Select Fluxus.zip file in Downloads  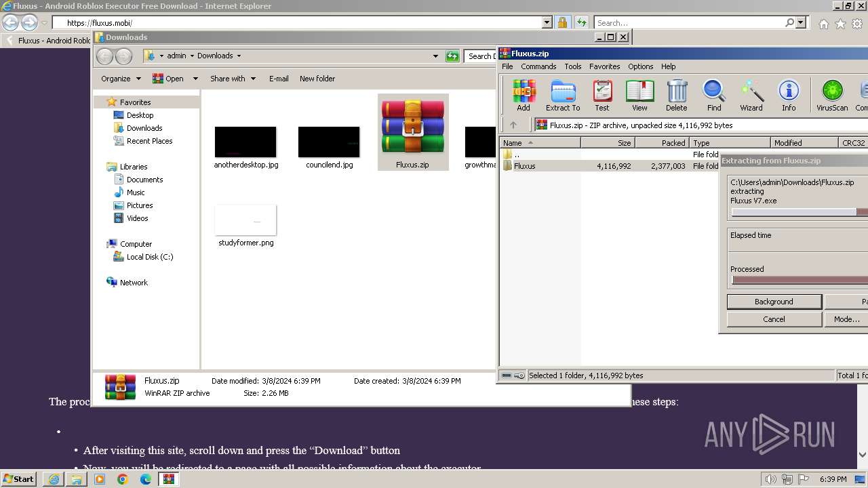click(x=413, y=132)
